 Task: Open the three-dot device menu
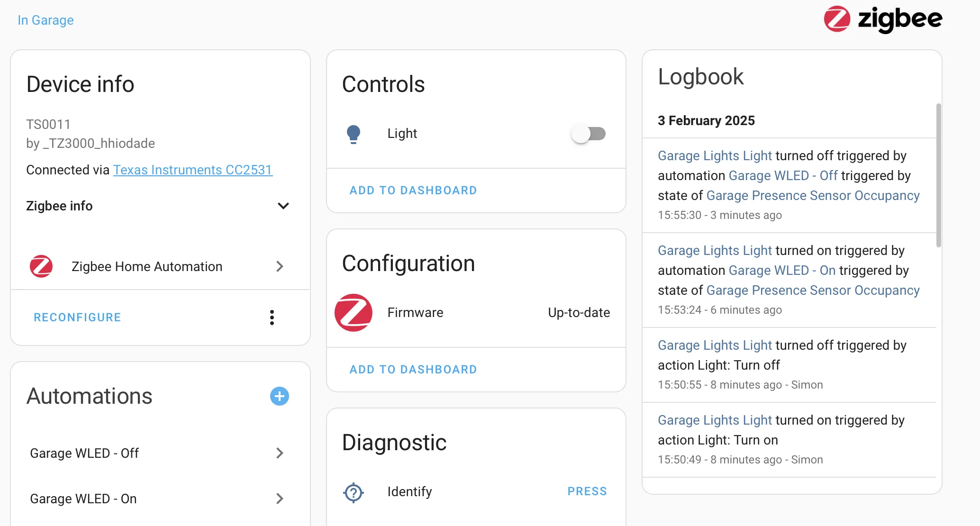point(272,317)
